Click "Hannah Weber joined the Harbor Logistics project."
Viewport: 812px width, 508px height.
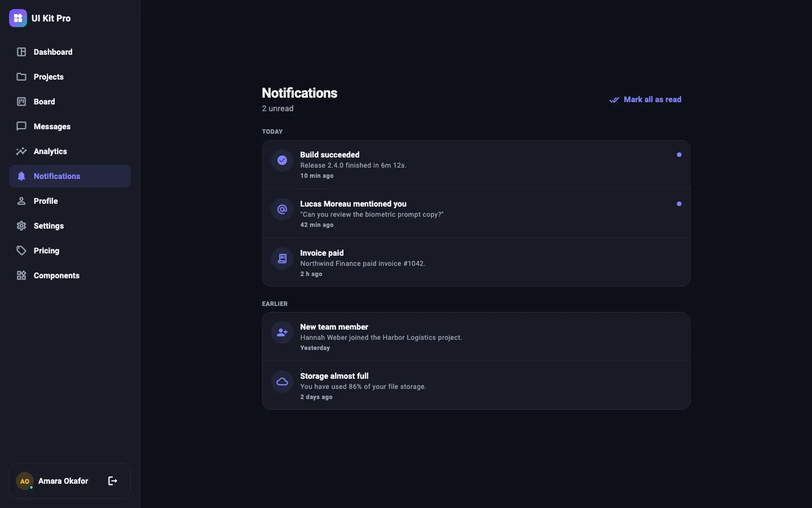pyautogui.click(x=381, y=338)
